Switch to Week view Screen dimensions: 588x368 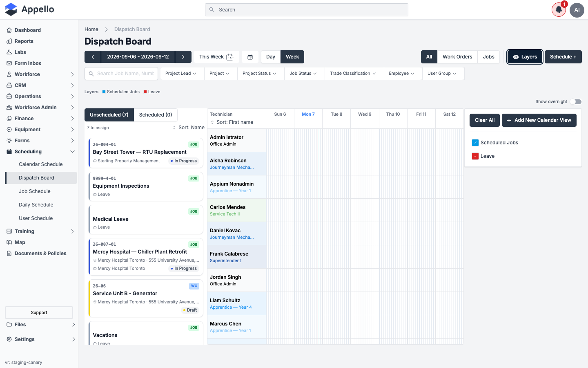[292, 57]
